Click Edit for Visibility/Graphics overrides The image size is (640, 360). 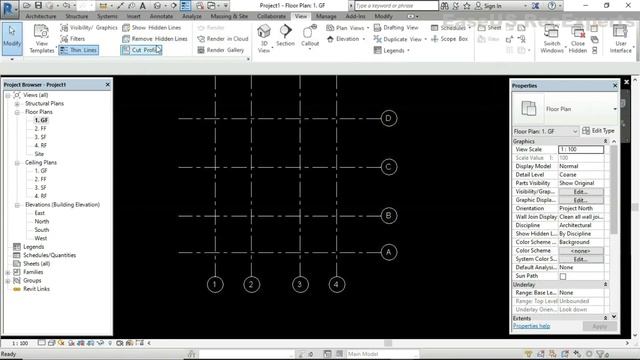pos(581,192)
